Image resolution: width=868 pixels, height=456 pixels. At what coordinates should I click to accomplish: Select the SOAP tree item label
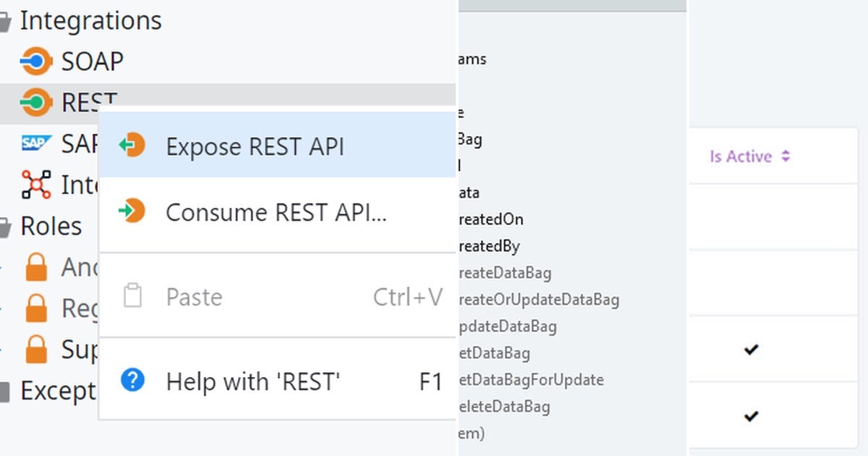click(x=92, y=62)
